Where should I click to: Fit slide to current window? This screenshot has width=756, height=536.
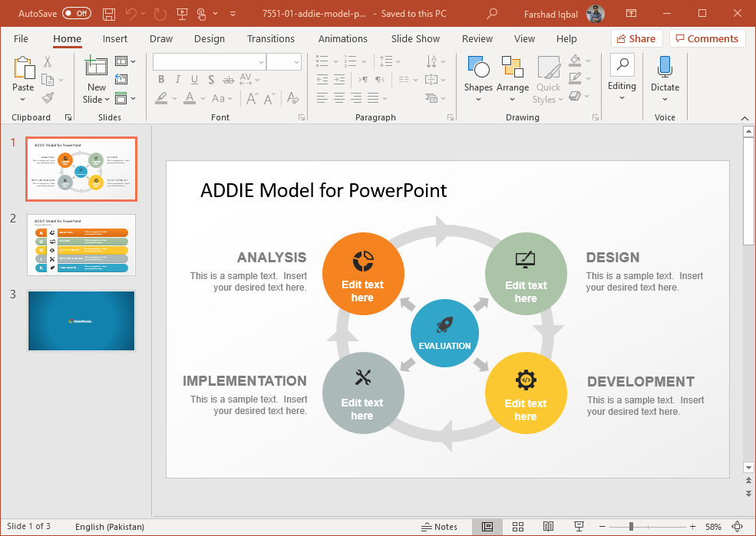click(x=738, y=527)
